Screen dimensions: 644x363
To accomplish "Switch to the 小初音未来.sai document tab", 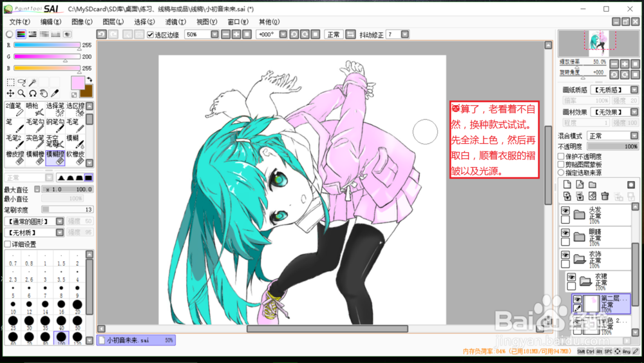I will click(136, 340).
